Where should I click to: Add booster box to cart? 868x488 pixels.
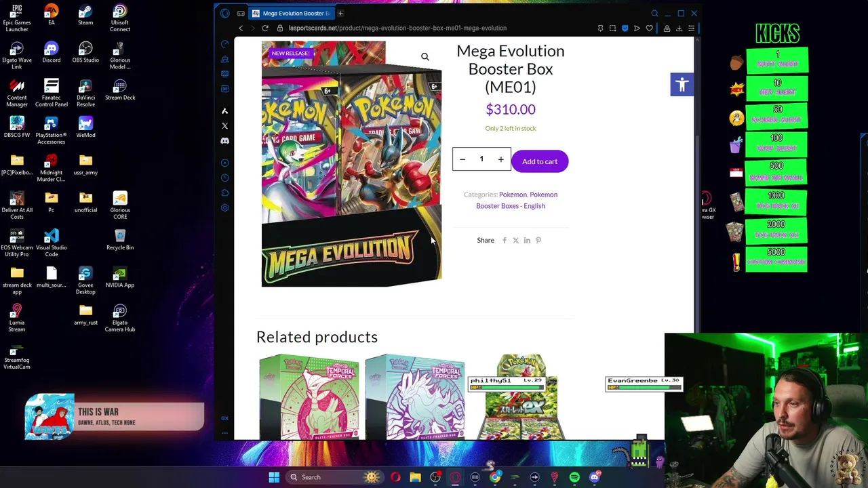point(540,161)
